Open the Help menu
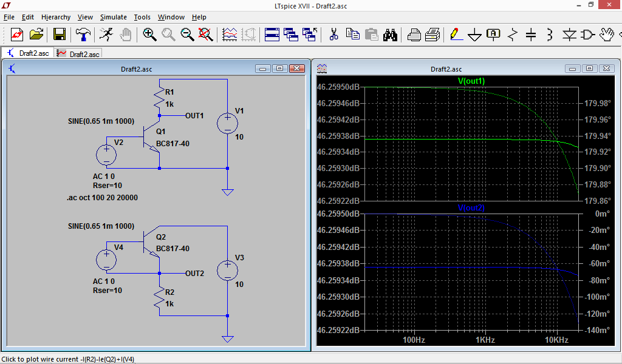The height and width of the screenshot is (364, 622). click(x=199, y=17)
